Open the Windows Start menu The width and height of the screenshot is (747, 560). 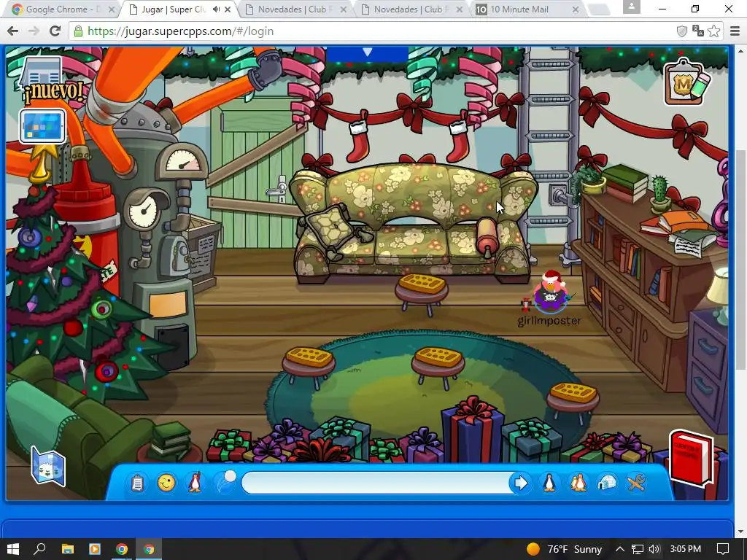[13, 548]
